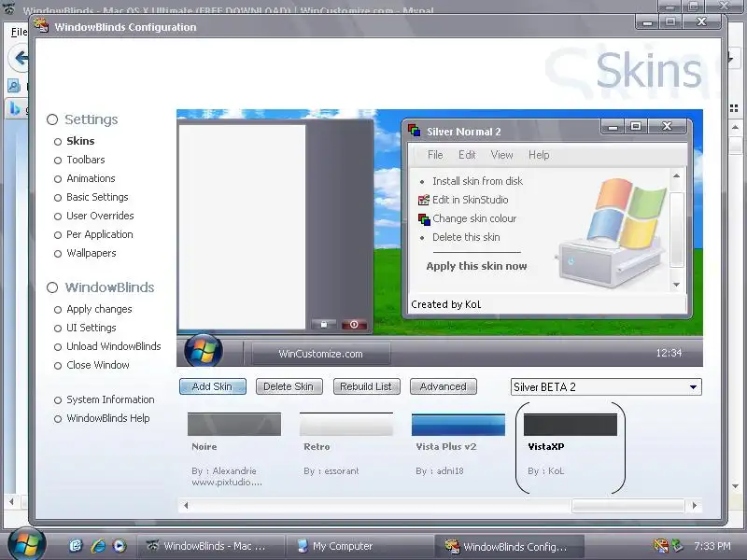The width and height of the screenshot is (747, 560).
Task: Open Internet Explorer from the quick launch
Action: [98, 546]
